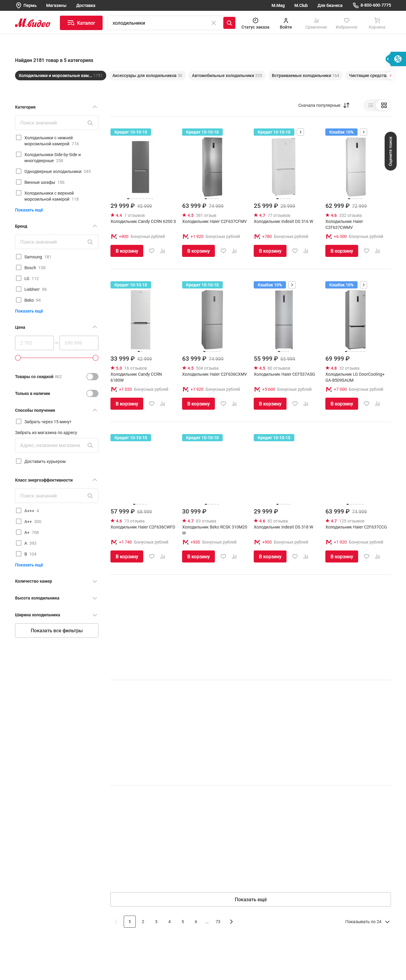The image size is (406, 980).
Task: Check the Bosch brand filter
Action: pyautogui.click(x=19, y=267)
